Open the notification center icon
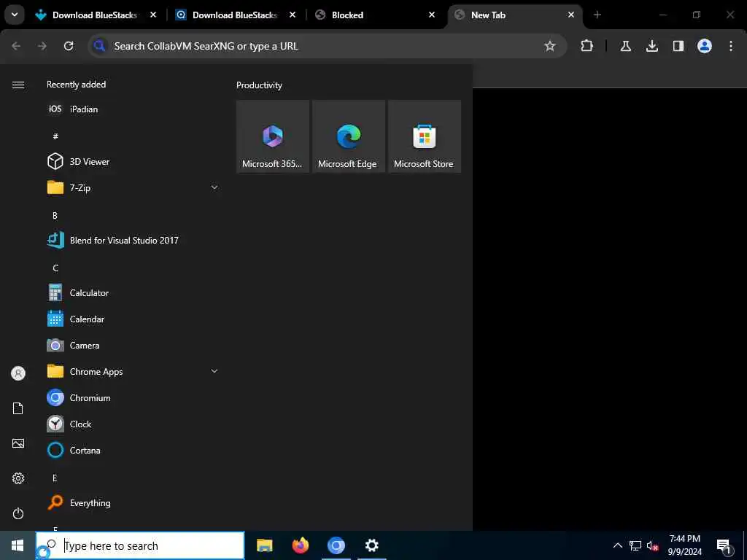 coord(724,545)
